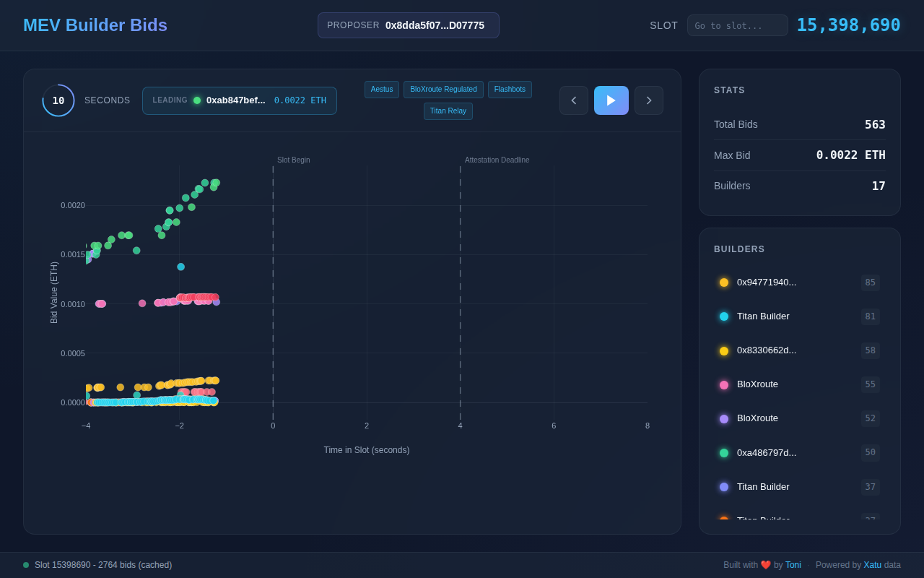
Task: Click the Total Bids value 563
Action: (x=875, y=124)
